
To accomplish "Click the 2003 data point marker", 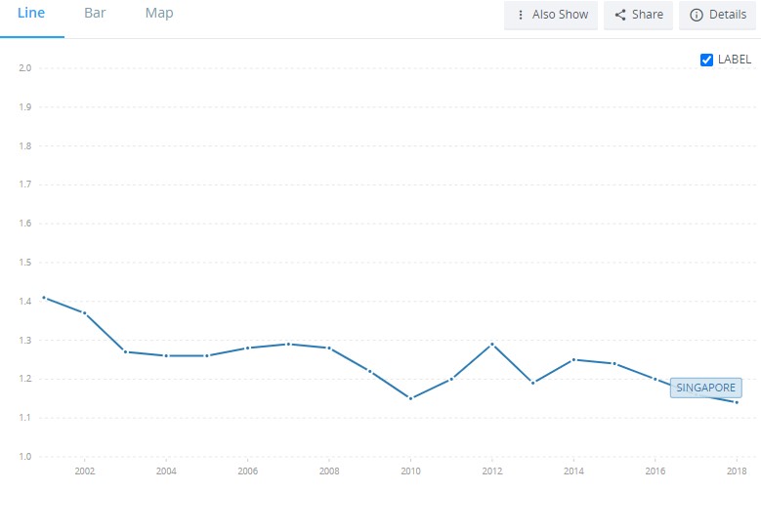I will point(125,351).
